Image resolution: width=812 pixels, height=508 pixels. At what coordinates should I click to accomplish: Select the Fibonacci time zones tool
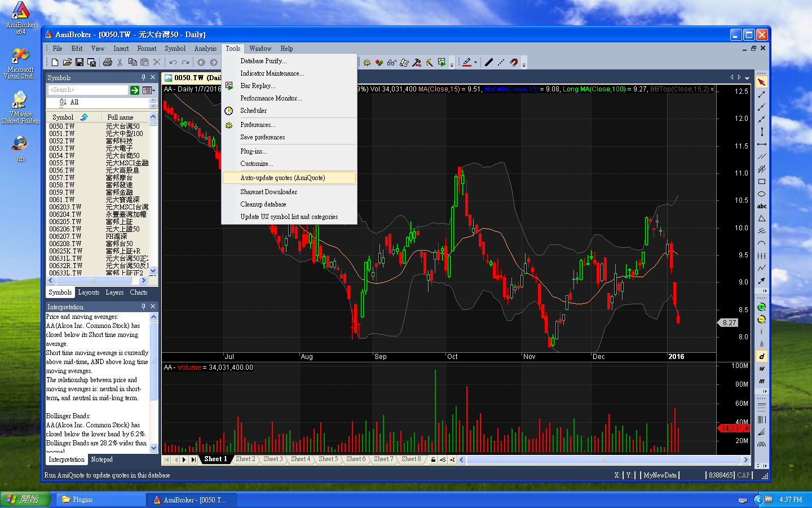[x=762, y=419]
